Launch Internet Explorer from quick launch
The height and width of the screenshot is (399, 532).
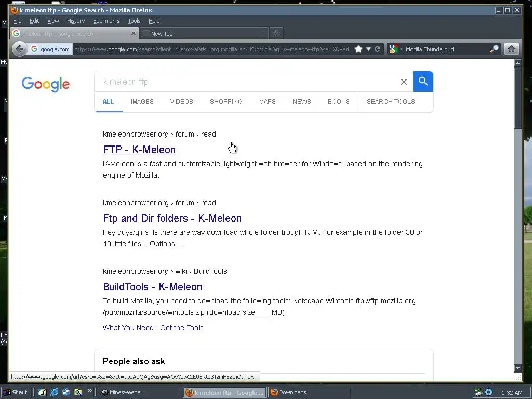(54, 392)
